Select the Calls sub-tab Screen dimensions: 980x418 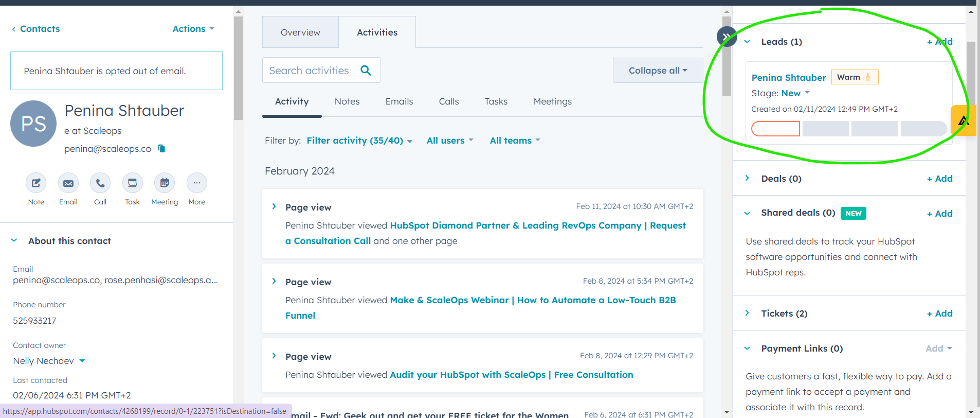[449, 101]
